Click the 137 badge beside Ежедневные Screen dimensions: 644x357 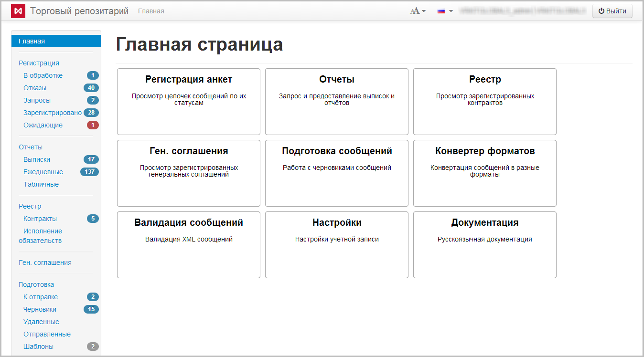(x=89, y=172)
